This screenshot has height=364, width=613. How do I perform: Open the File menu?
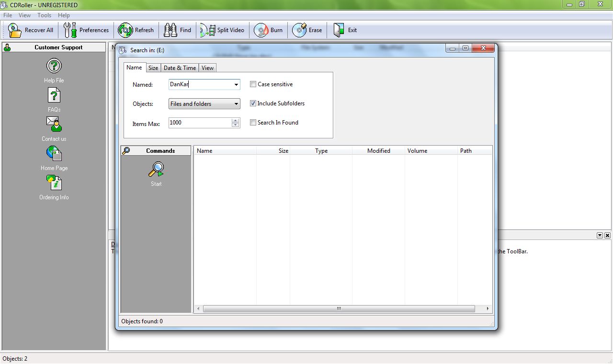click(8, 15)
